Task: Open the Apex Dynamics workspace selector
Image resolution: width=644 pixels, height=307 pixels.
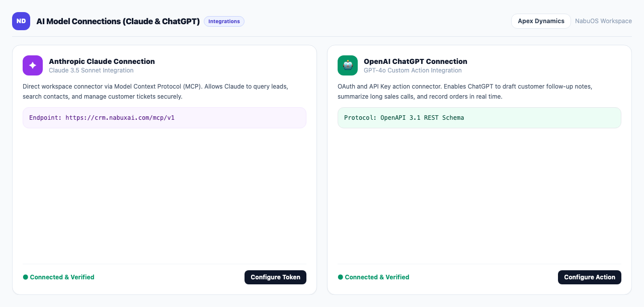Action: (541, 21)
